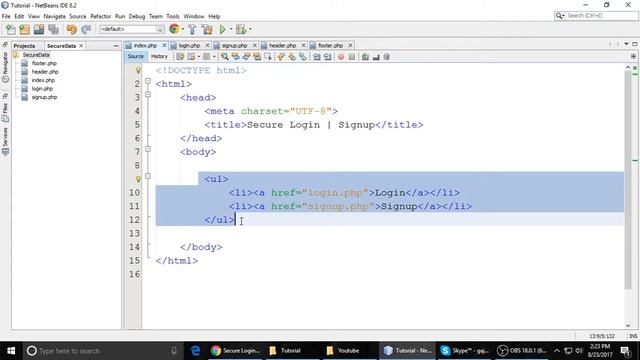Viewport: 640px width, 360px height.
Task: Click the New Project toolbar icon
Action: pos(24,29)
